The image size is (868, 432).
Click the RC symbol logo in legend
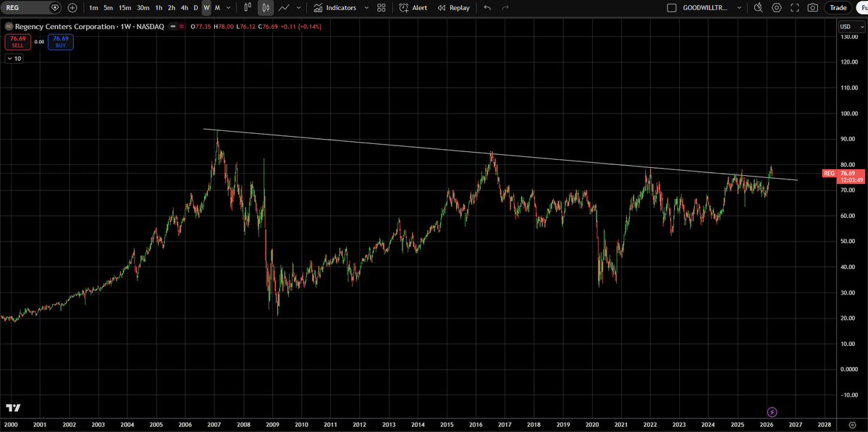click(x=8, y=27)
